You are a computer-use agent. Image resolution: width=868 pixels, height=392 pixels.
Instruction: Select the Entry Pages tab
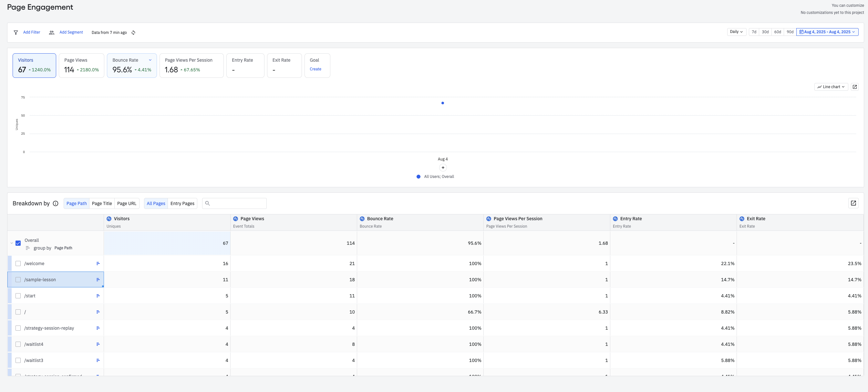(x=182, y=203)
